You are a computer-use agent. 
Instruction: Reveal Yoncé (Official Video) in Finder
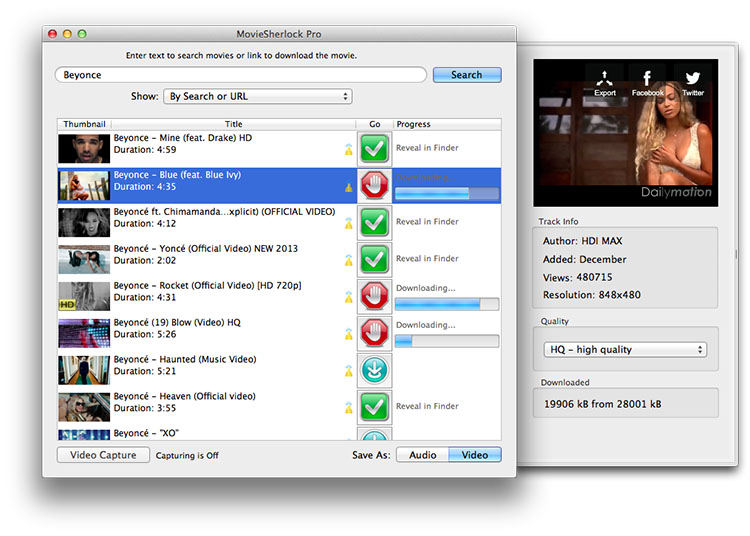[x=427, y=258]
